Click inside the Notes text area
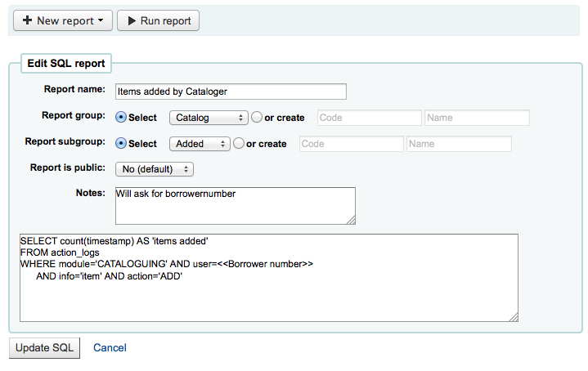588x371 pixels. click(236, 205)
